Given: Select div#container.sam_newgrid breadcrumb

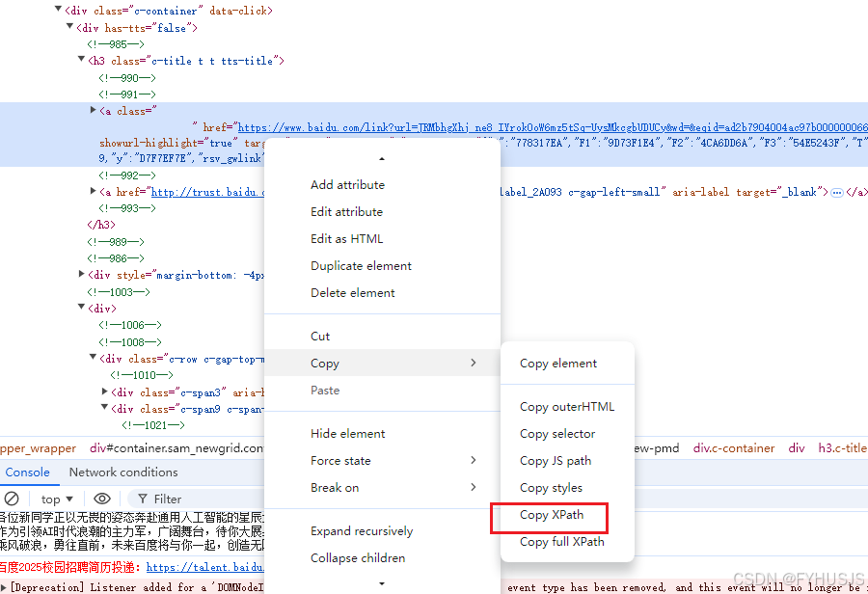Looking at the screenshot, I should [x=176, y=448].
